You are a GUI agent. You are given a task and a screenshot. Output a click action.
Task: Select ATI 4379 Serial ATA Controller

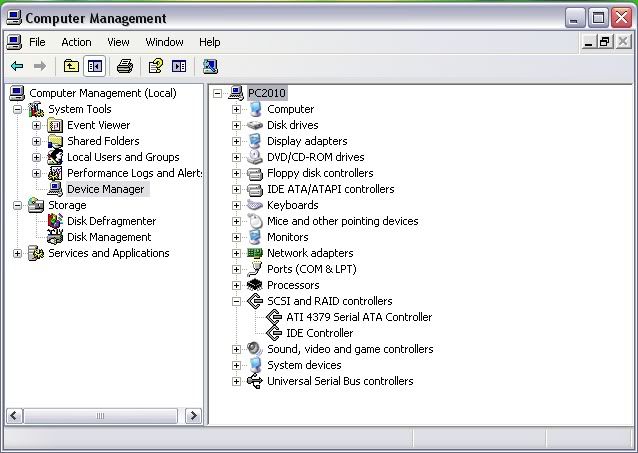359,317
